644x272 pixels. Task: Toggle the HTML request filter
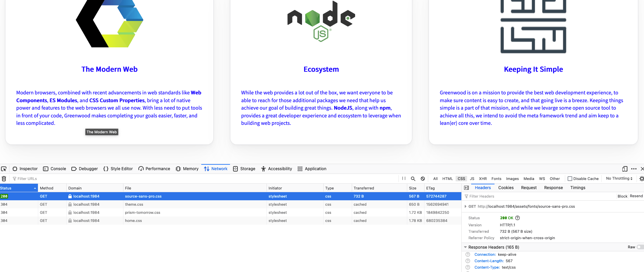[447, 179]
